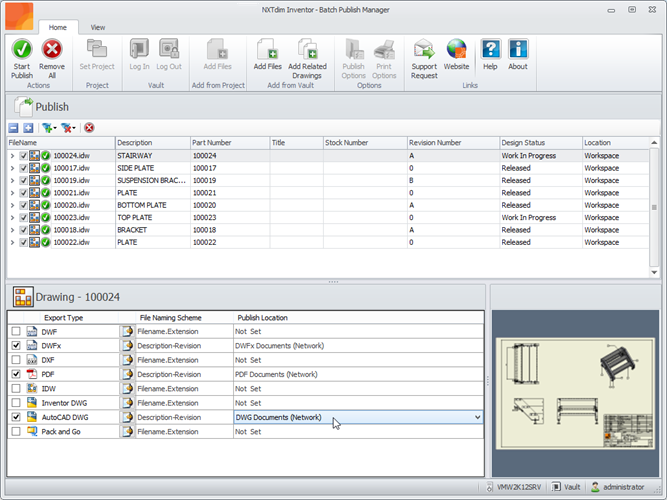Click the PDF Documents (Network) location cell
Screen dimensions: 667x500
click(x=359, y=374)
